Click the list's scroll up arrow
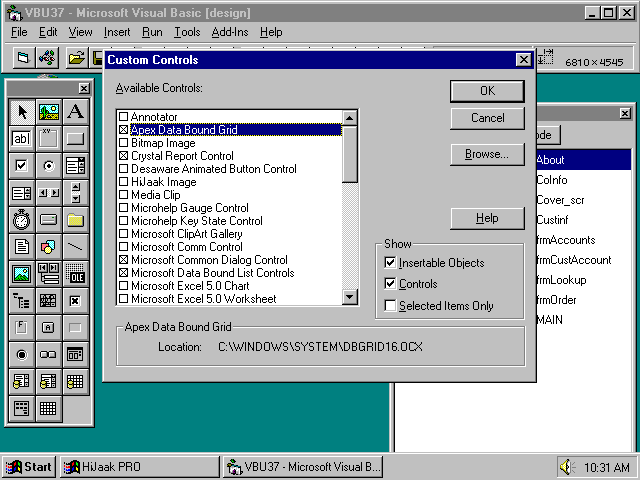This screenshot has height=480, width=640. (x=350, y=118)
